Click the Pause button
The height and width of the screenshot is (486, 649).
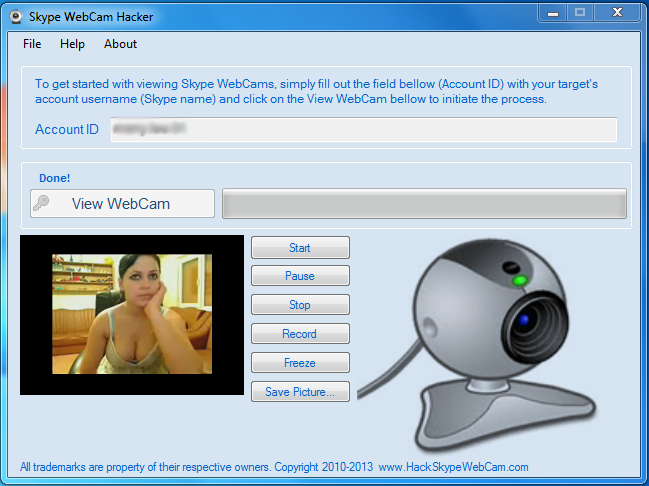[300, 276]
